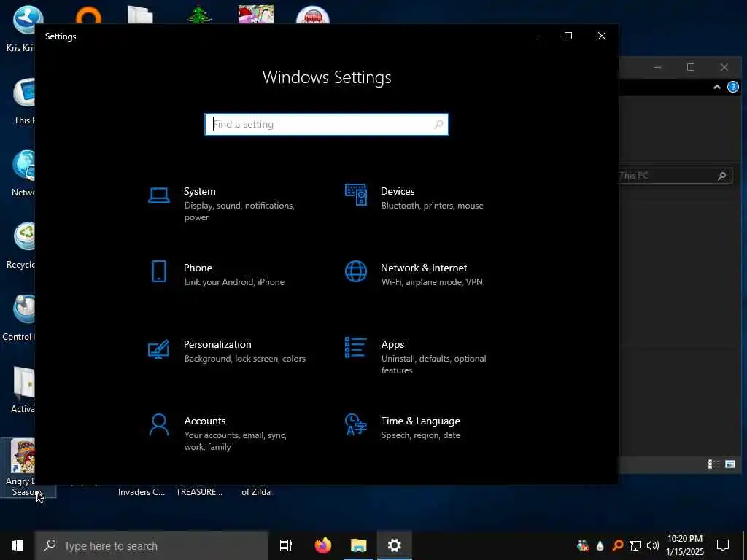
Task: Open the Apps list icon
Action: click(x=356, y=348)
